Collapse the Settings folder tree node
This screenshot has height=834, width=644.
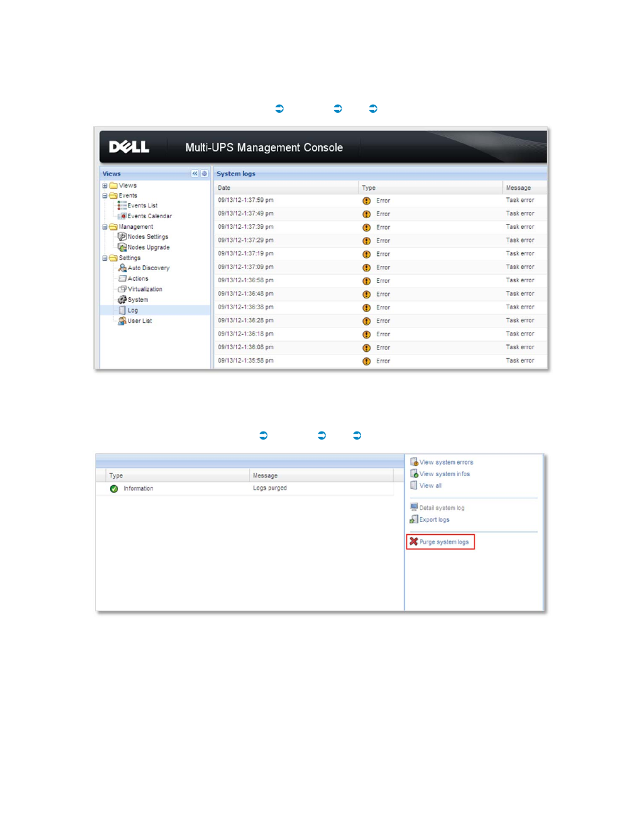click(x=105, y=258)
